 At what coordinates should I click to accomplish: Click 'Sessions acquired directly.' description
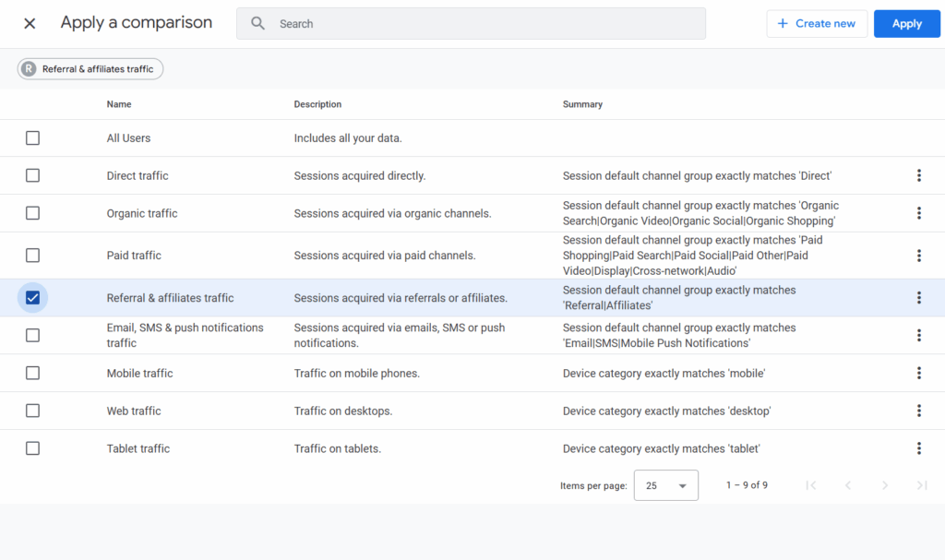(360, 175)
